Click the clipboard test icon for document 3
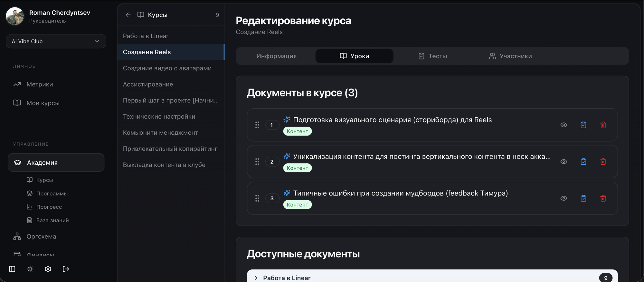This screenshot has width=644, height=282. click(583, 198)
